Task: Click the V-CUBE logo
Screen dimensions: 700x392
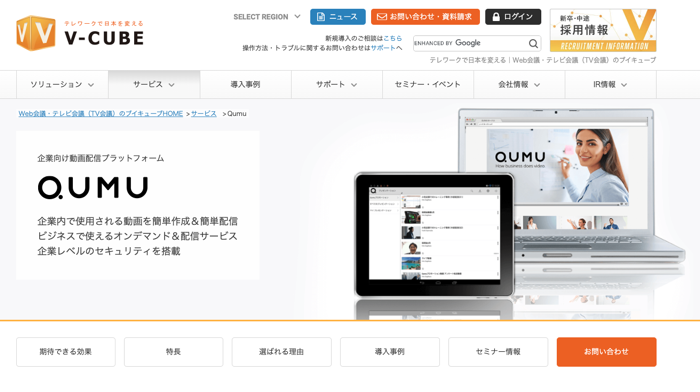Action: [x=80, y=33]
